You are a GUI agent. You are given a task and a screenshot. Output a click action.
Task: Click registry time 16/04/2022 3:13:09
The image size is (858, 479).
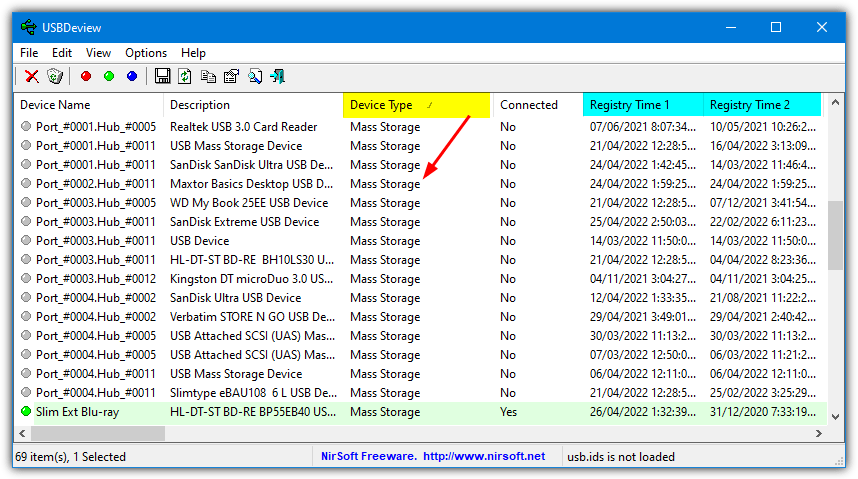[x=763, y=146]
